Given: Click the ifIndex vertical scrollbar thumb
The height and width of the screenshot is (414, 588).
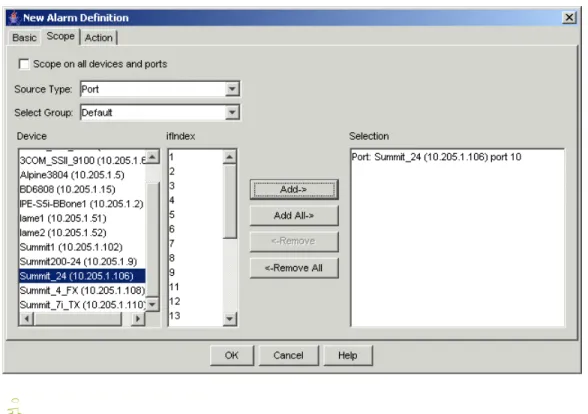Looking at the screenshot, I should click(x=230, y=201).
